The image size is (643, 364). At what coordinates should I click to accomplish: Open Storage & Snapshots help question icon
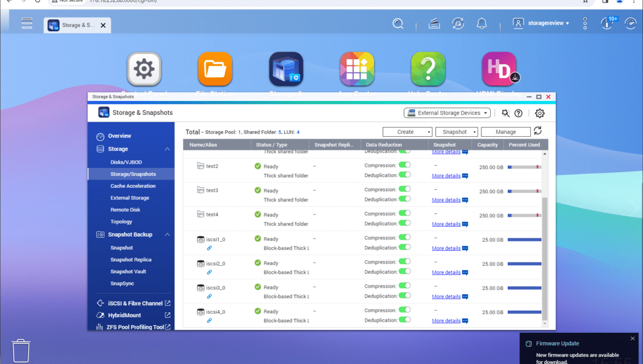pos(518,114)
